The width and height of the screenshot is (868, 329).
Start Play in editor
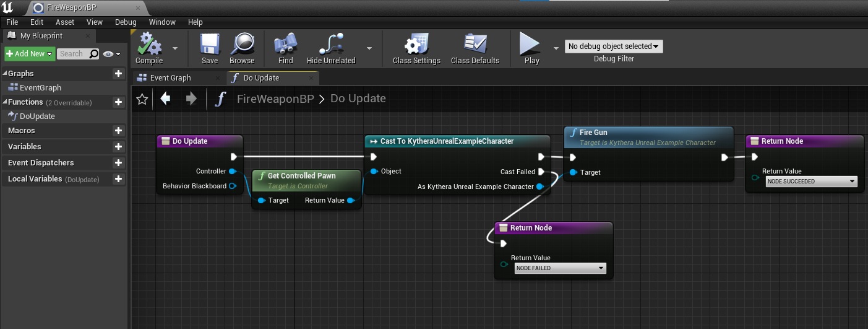(531, 48)
